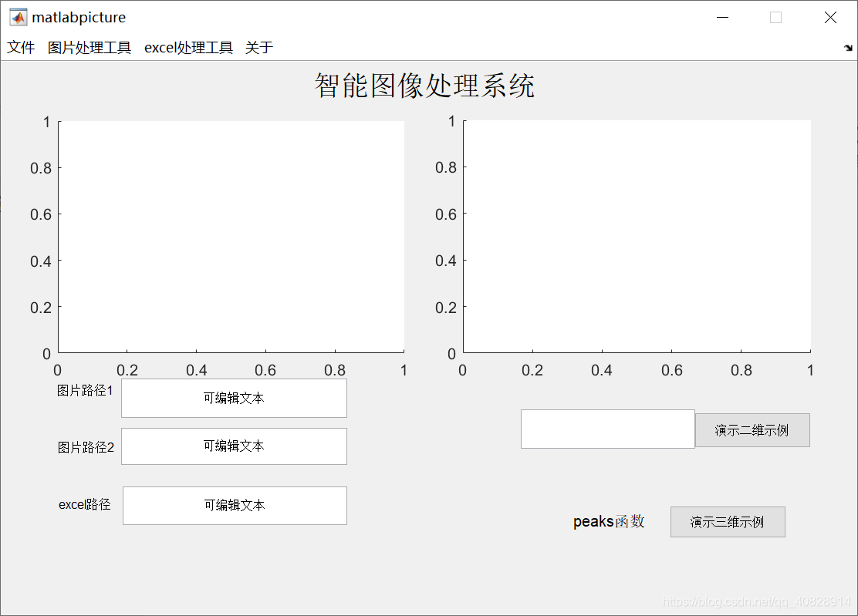This screenshot has height=616, width=858.
Task: Click the 演示二维示例 button
Action: click(x=752, y=429)
